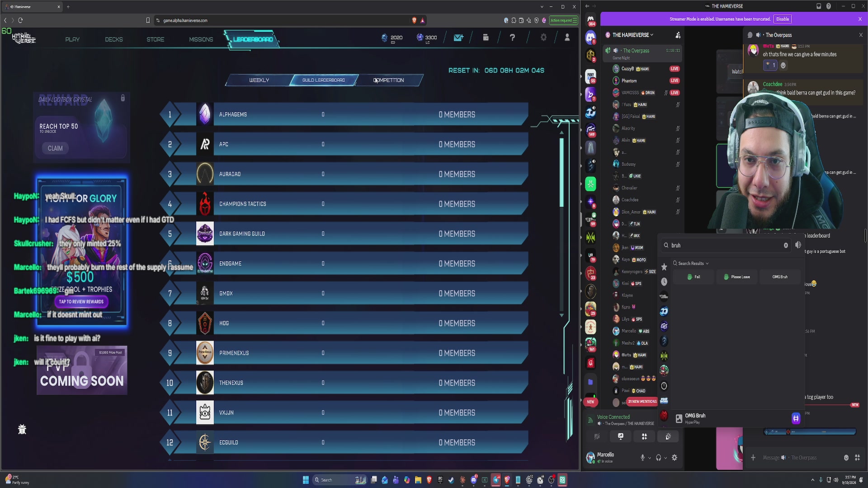Open the apps launcher in message box
The height and width of the screenshot is (488, 868).
pos(858,458)
